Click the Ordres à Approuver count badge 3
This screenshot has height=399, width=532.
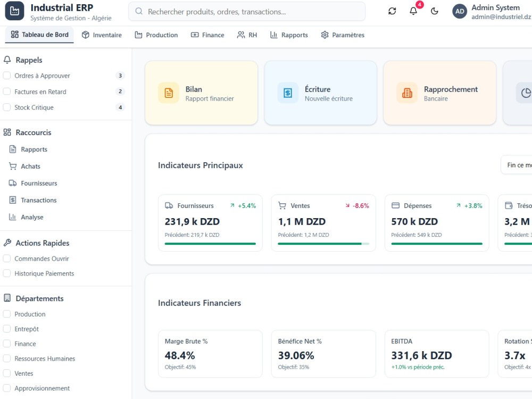pos(120,76)
